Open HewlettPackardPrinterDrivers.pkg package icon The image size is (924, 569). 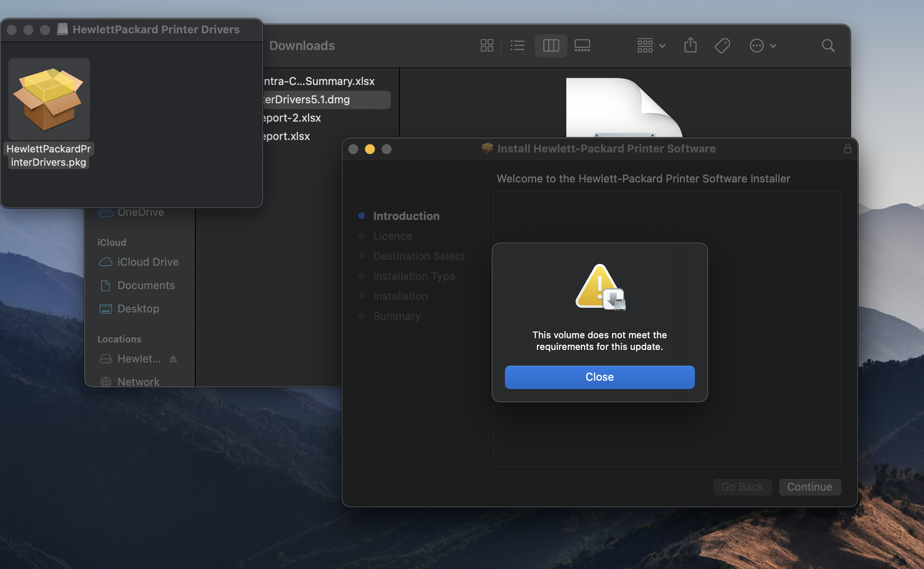(x=49, y=99)
